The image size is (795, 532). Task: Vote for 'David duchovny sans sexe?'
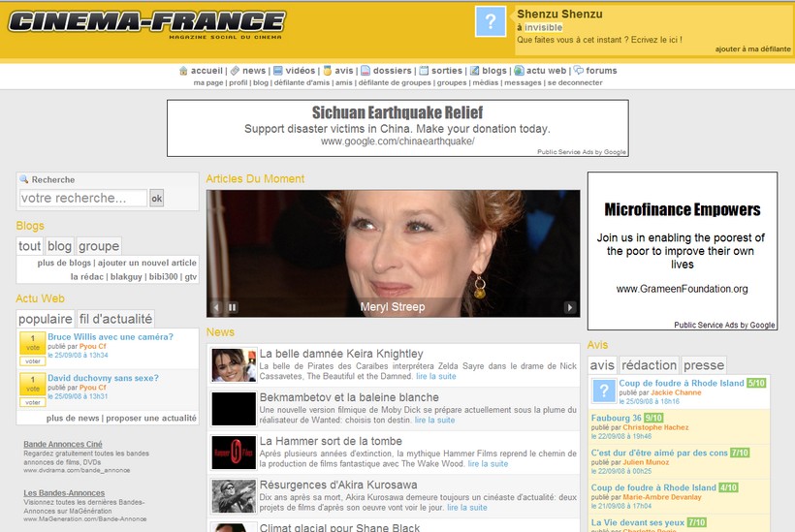coord(33,402)
